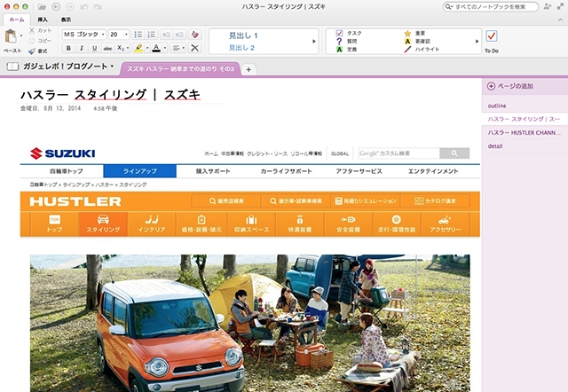Click the orange Hustler camping photo

250,323
